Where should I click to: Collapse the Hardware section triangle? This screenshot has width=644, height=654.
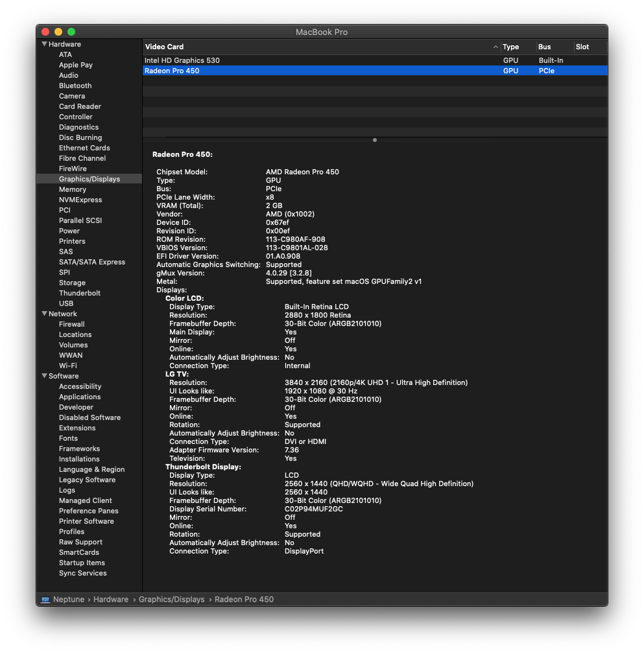click(x=44, y=44)
